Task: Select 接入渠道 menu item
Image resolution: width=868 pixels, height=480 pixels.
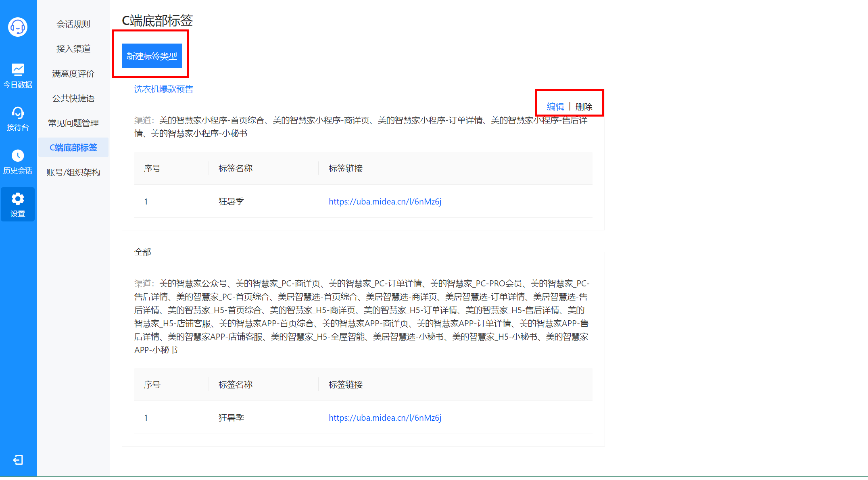Action: 73,49
